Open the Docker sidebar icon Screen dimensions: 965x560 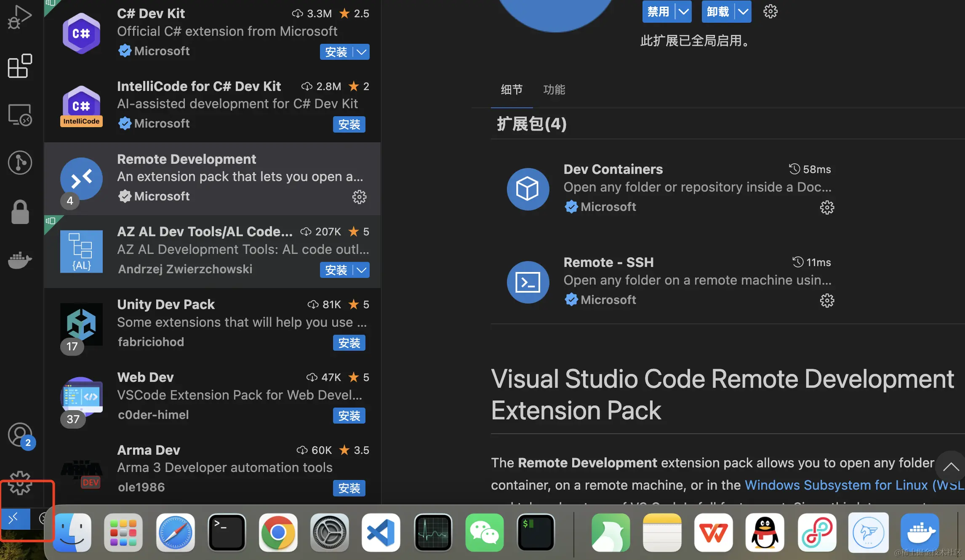pos(19,259)
